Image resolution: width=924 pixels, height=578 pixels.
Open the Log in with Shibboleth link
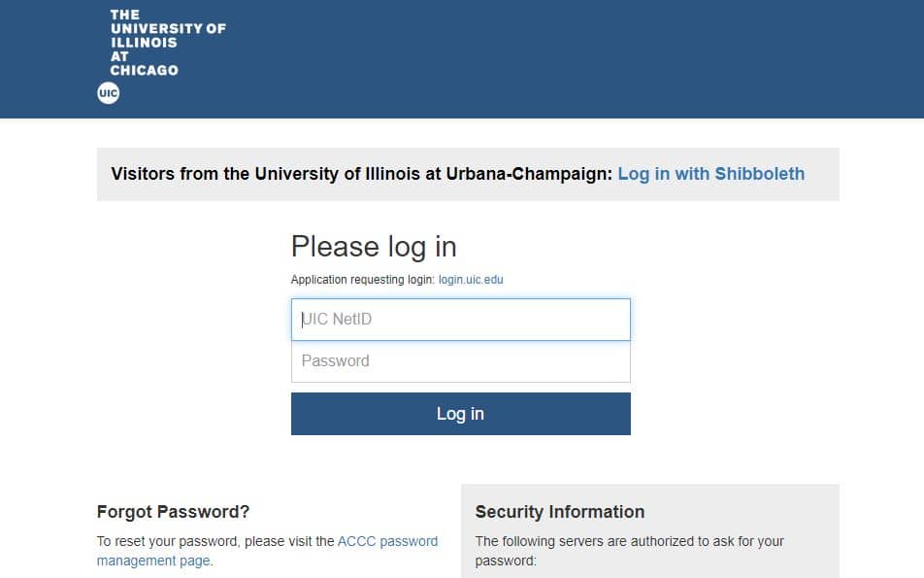pyautogui.click(x=710, y=173)
